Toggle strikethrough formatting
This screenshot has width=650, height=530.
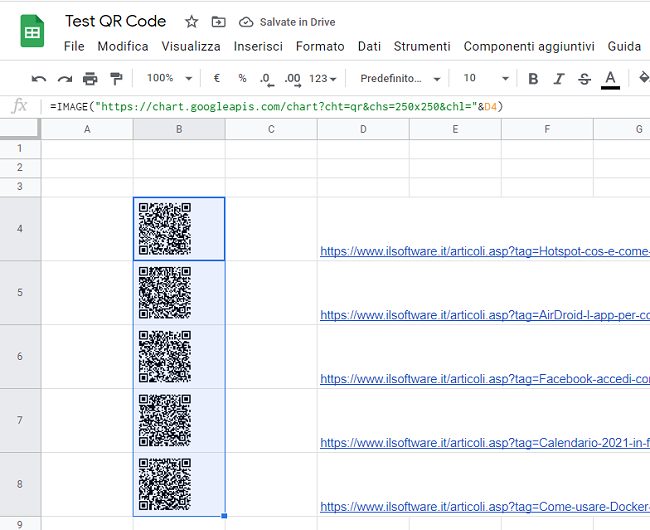pyautogui.click(x=585, y=78)
